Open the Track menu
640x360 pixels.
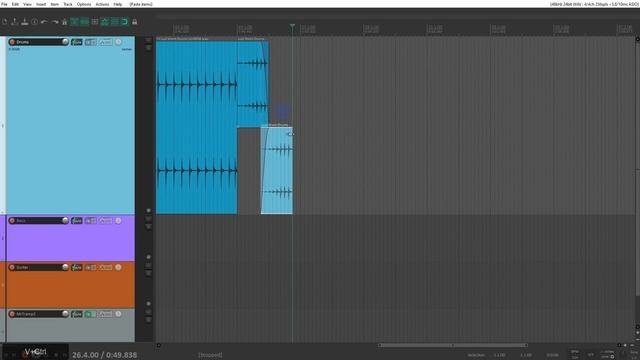68,4
